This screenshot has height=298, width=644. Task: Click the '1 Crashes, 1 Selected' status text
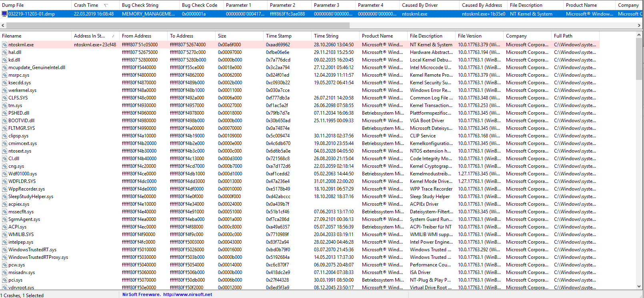22,296
